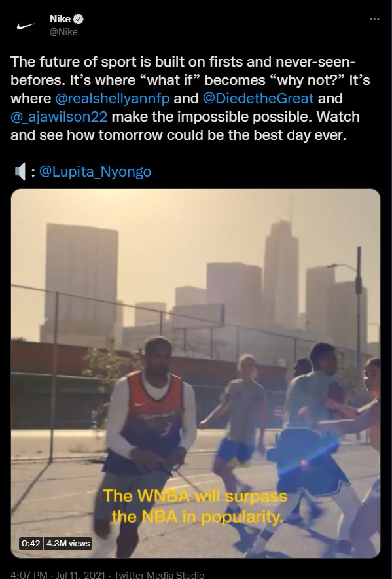Screen dimensions: 392x579
Task: Open the Nike display name profile link
Action: click(60, 19)
